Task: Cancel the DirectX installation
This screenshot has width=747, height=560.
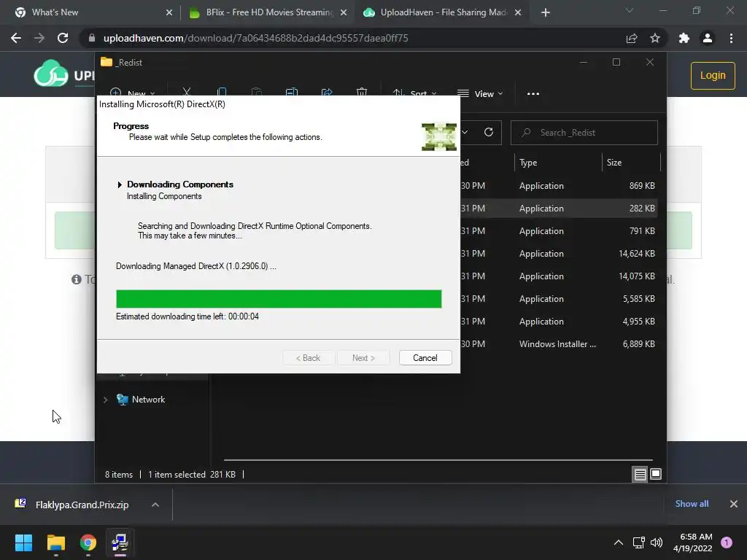Action: point(425,357)
